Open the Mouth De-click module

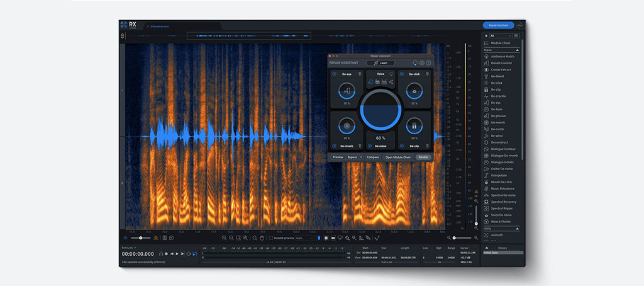(x=498, y=182)
